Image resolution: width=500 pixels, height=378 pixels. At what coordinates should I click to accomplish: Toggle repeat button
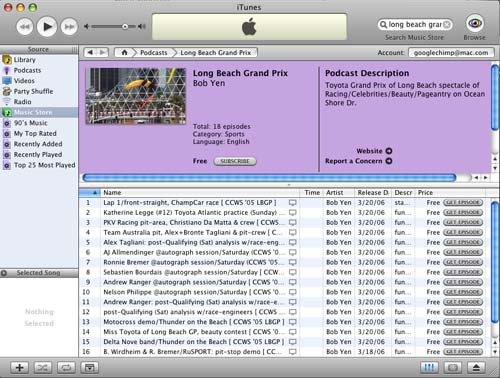click(x=66, y=368)
